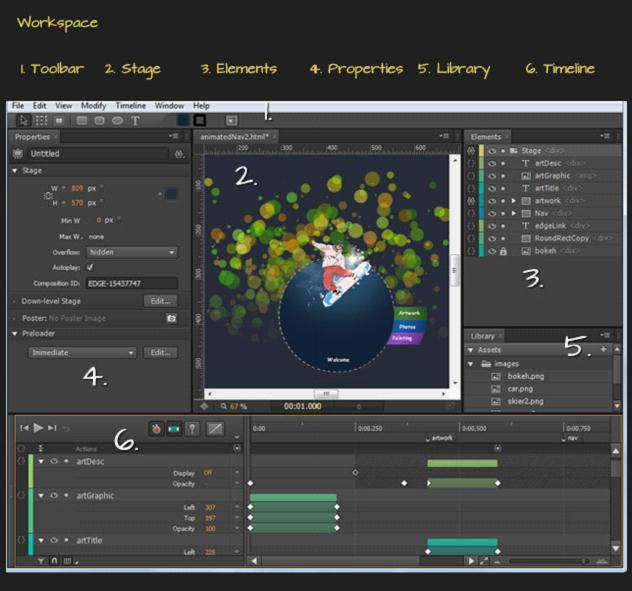This screenshot has height=591, width=632.
Task: Toggle the Autoplay checkbox
Action: (x=90, y=267)
